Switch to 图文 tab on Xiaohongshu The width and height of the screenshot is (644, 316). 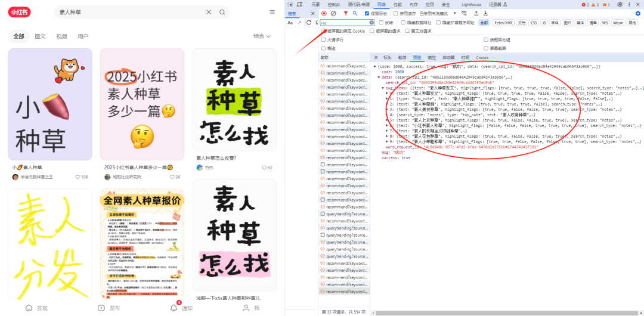41,36
